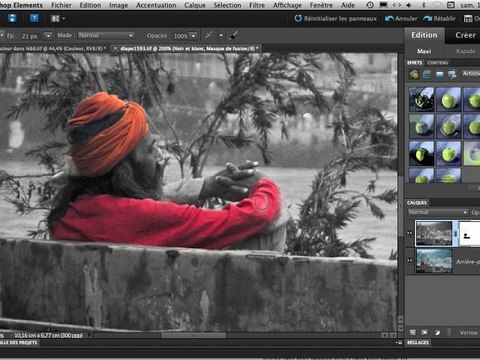Select the white layer mask thumbnail
Screen dimensions: 480x360
tap(470, 234)
